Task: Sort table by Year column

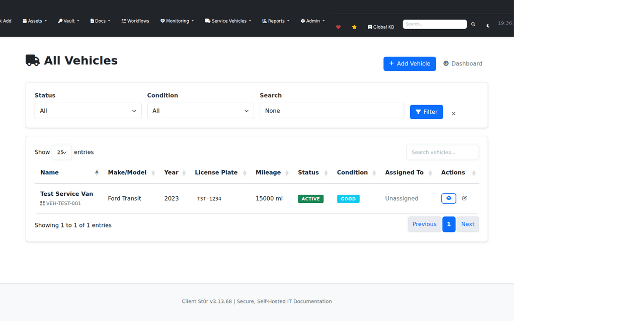Action: [175, 173]
